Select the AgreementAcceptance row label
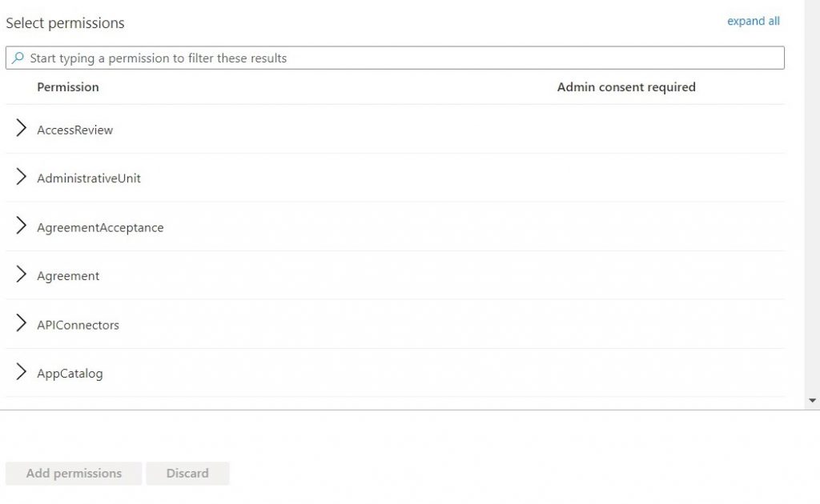This screenshot has height=504, width=820. 100,228
